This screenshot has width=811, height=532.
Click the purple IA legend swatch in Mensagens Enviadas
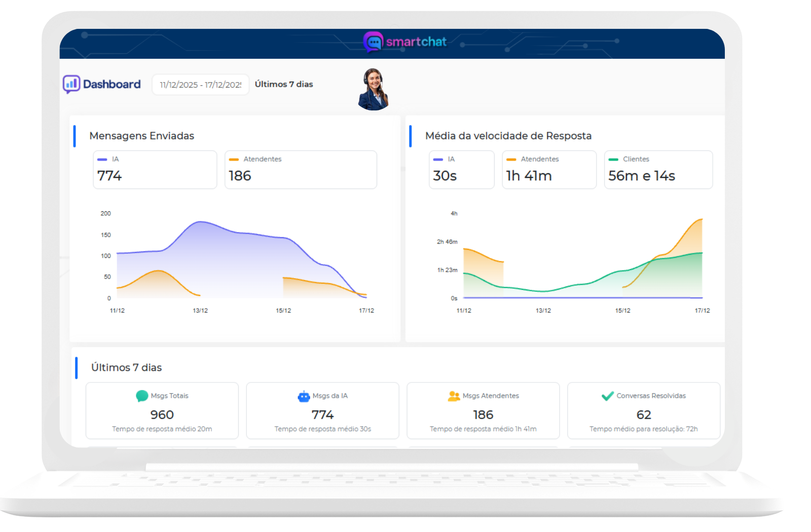click(102, 160)
